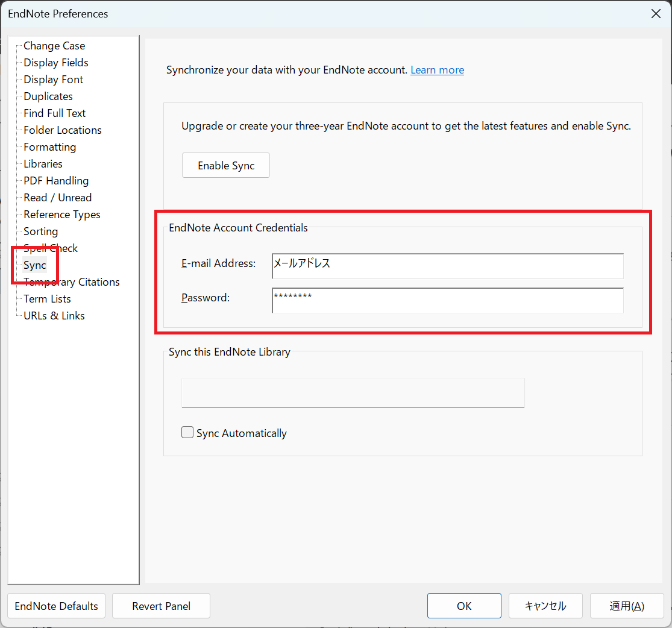Select Change Case in the preferences list
The image size is (672, 628).
54,46
